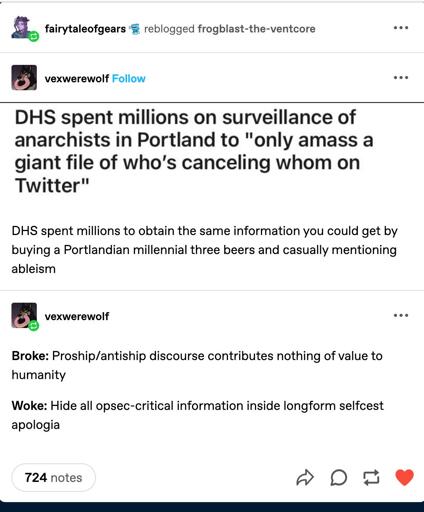424x512 pixels.
Task: Reblog post using the reblog arrows icon
Action: 371,478
